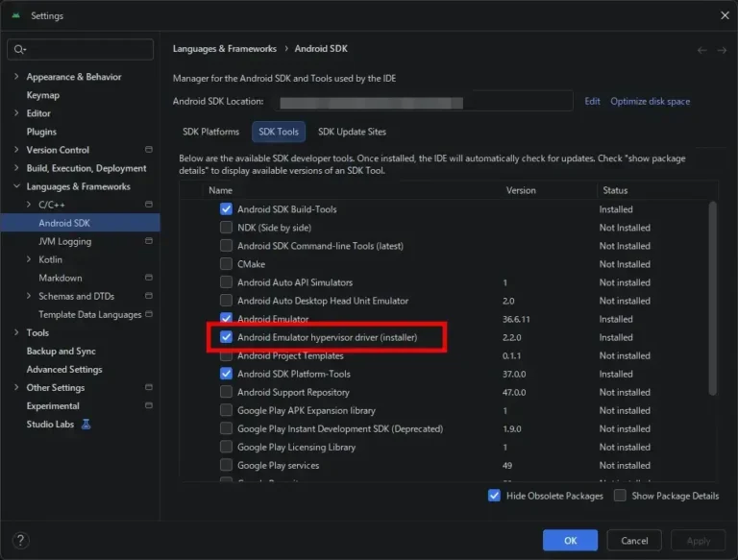Check Android Auto API Simulators

[226, 282]
